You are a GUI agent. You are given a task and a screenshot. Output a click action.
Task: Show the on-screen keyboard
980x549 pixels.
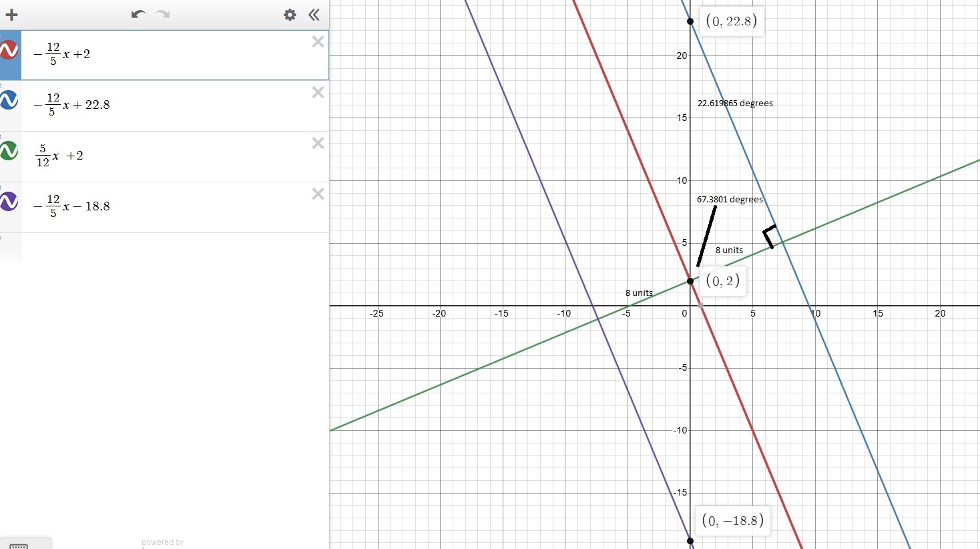pos(20,544)
